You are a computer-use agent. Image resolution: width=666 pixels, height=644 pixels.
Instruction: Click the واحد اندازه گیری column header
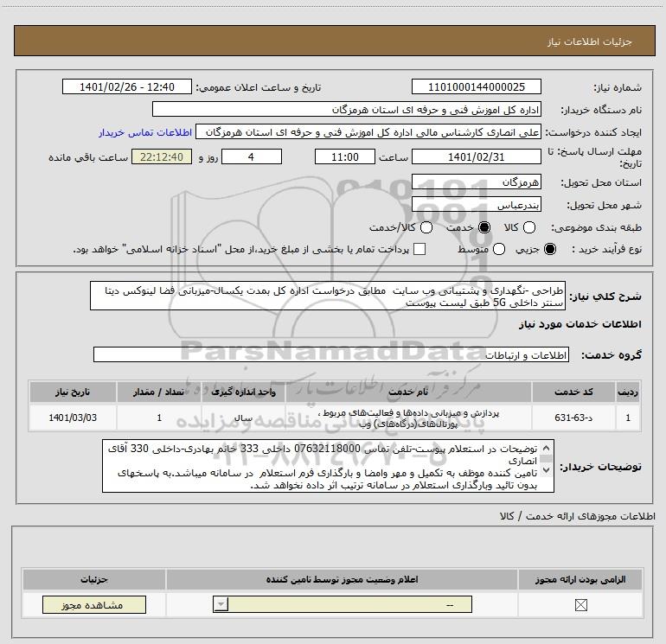coord(243,392)
